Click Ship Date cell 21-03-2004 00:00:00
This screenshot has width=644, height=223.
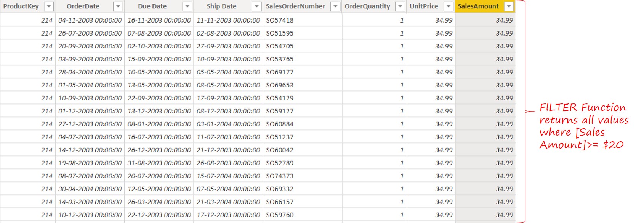coord(228,202)
